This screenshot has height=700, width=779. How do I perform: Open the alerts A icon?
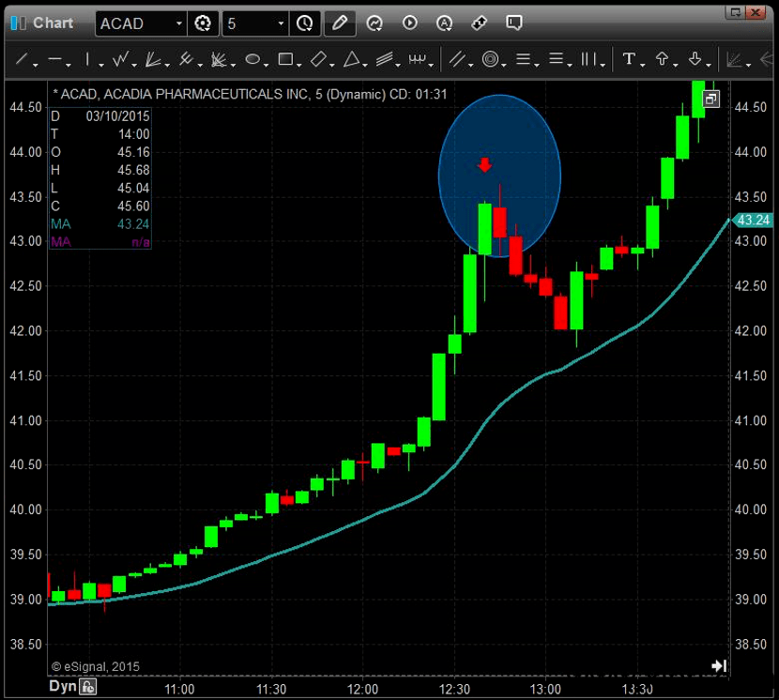[x=444, y=23]
